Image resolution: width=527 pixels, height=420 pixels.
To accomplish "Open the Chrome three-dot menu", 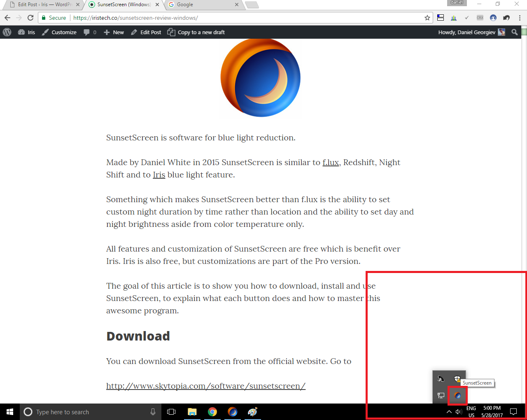I will pyautogui.click(x=520, y=18).
